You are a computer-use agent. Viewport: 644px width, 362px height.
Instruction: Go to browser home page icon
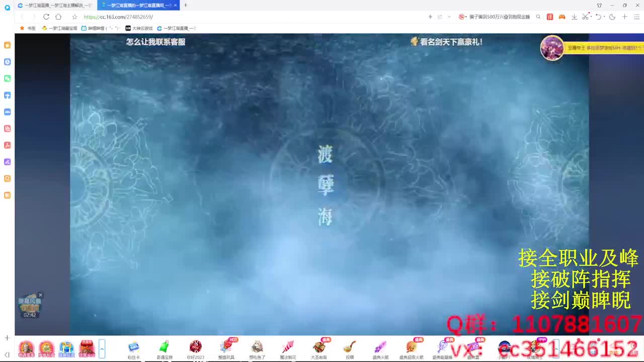(58, 17)
